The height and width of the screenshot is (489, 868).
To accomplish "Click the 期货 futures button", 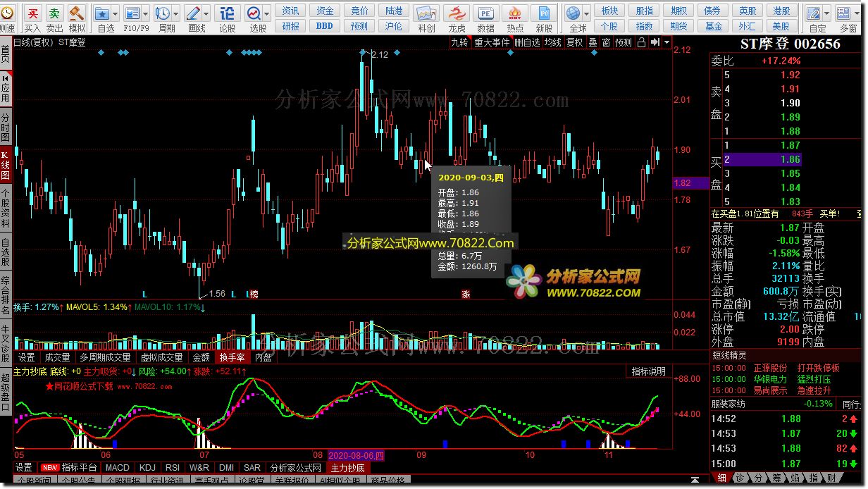I will (x=679, y=26).
